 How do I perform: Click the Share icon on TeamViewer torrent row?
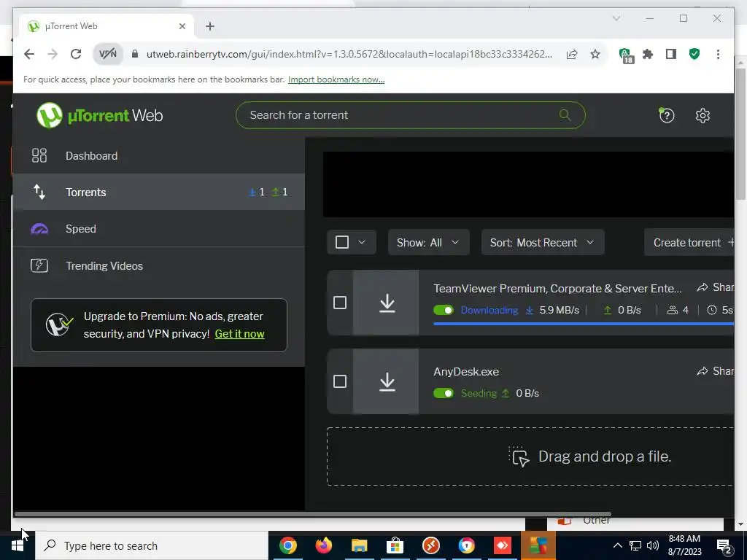click(703, 287)
